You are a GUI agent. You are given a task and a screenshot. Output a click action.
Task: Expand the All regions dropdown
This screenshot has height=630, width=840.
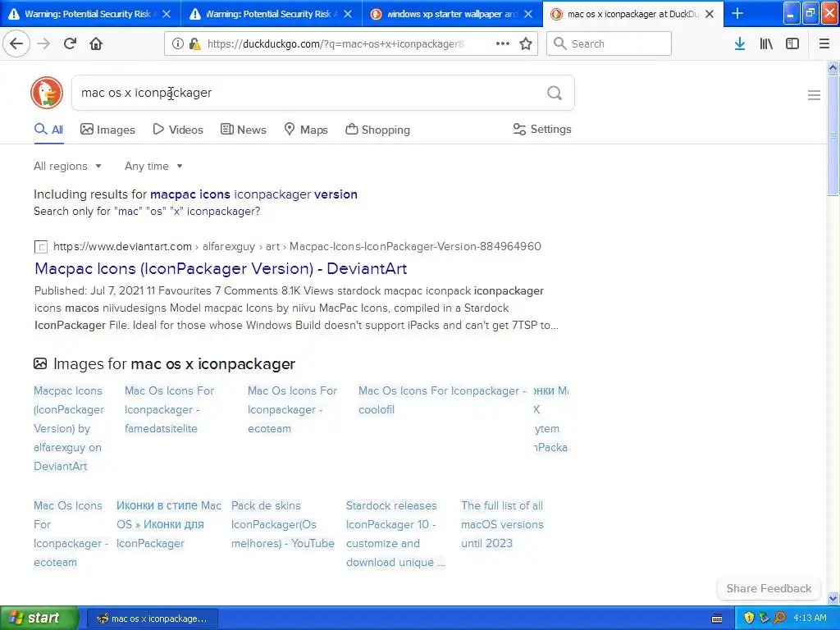coord(67,166)
